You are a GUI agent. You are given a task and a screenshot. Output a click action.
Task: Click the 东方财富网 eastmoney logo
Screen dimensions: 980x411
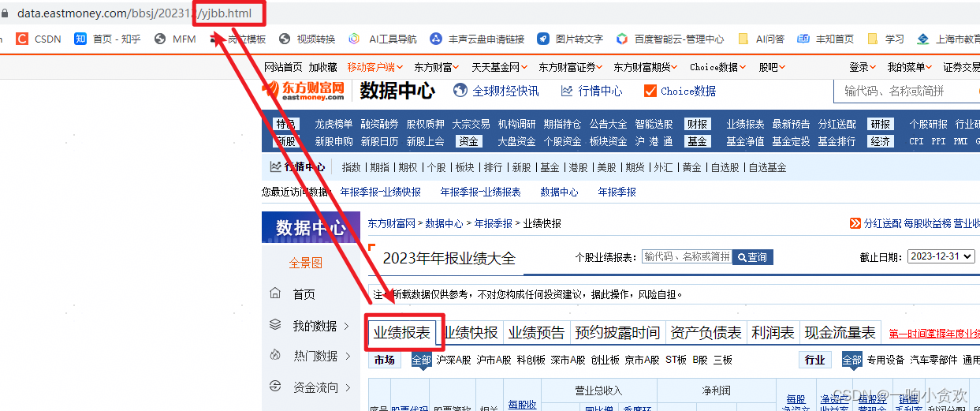pos(304,91)
